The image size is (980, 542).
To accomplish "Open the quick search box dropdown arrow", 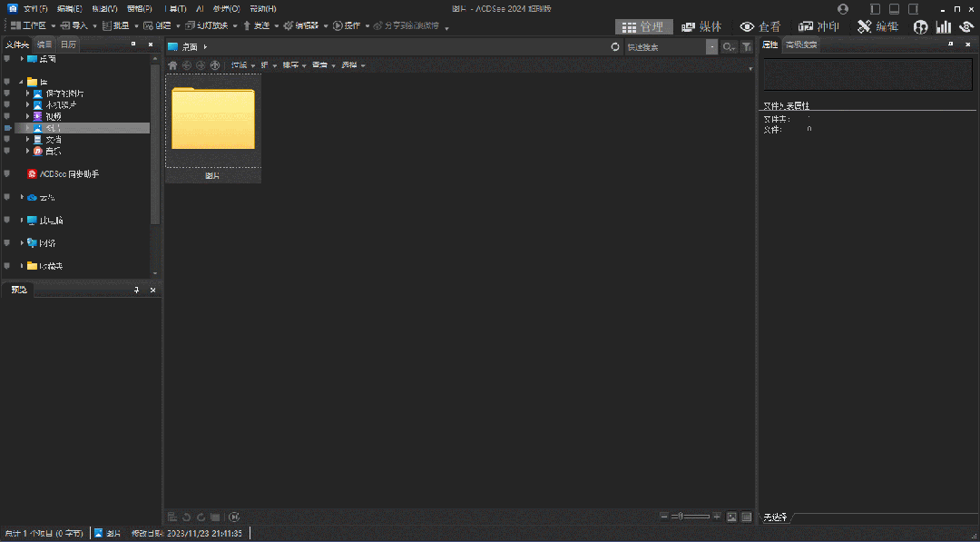I will [x=712, y=47].
